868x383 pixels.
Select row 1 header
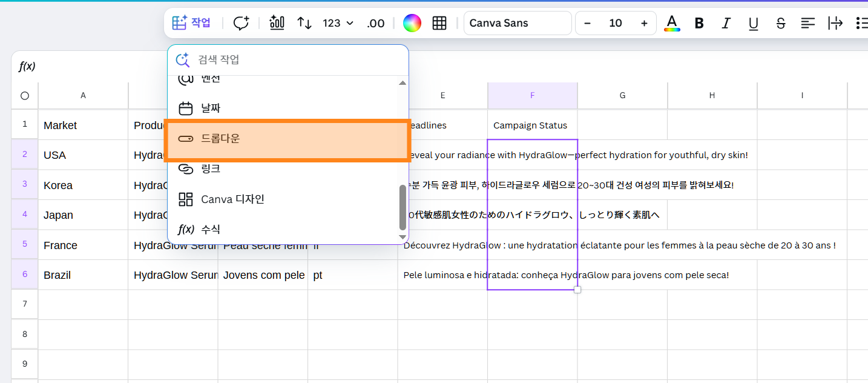(25, 124)
